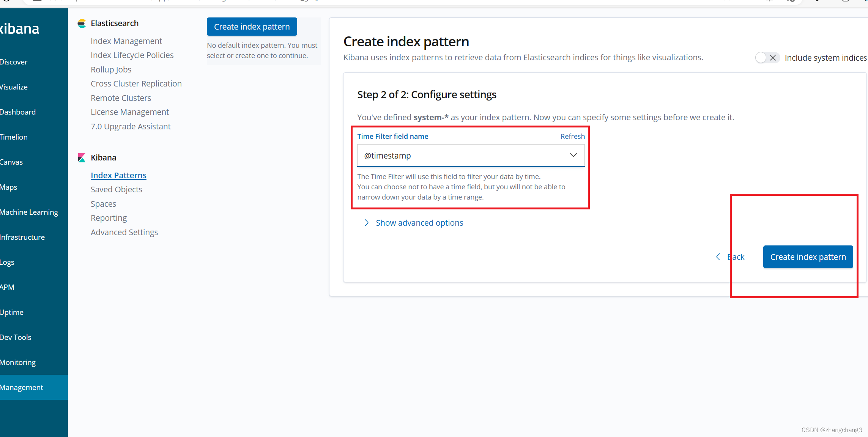Open Reporting link
Image resolution: width=868 pixels, height=437 pixels.
(109, 218)
